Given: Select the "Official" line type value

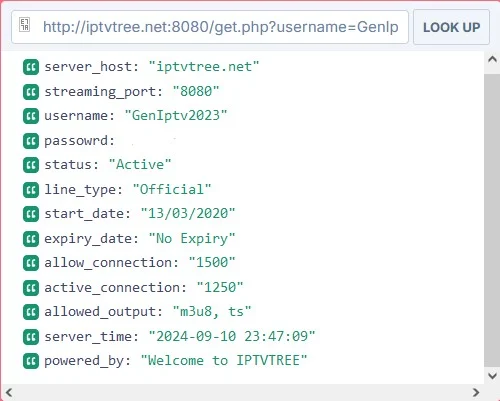Looking at the screenshot, I should pos(172,189).
